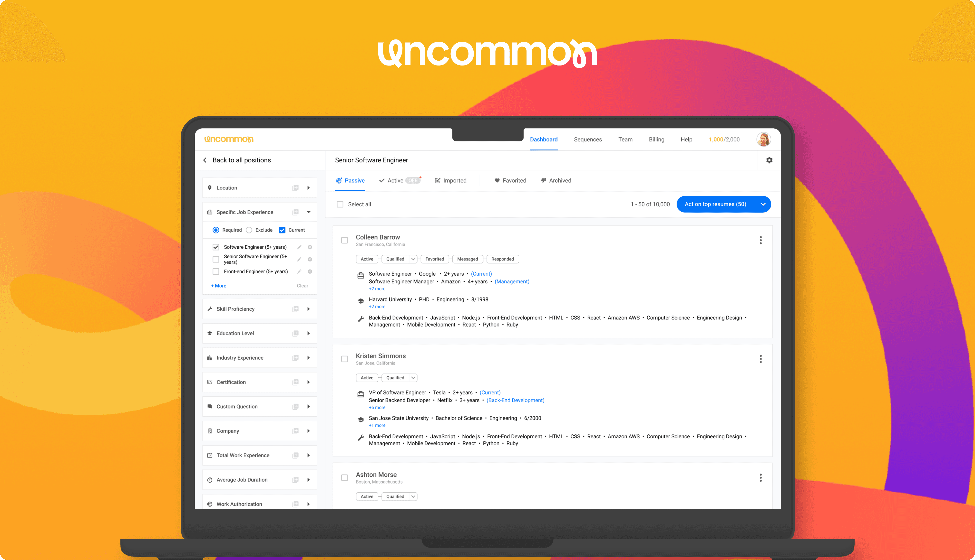
Task: Uncheck the Current checkbox
Action: coord(282,230)
